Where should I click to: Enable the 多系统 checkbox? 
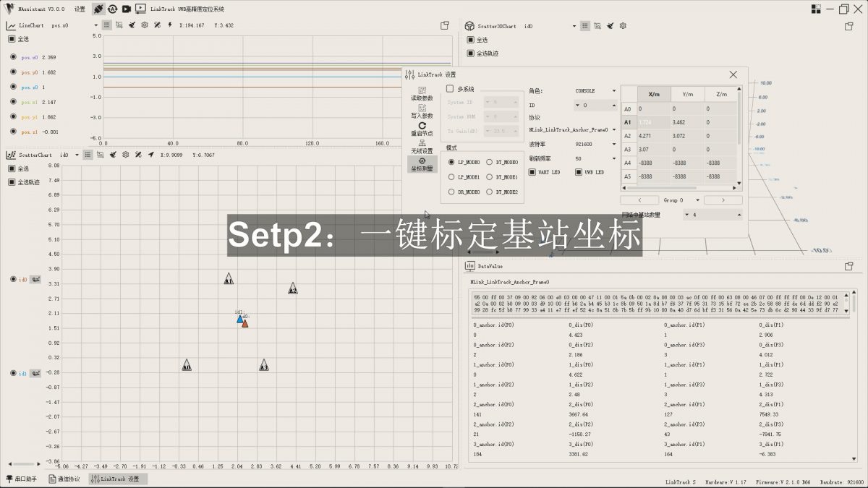pos(450,89)
